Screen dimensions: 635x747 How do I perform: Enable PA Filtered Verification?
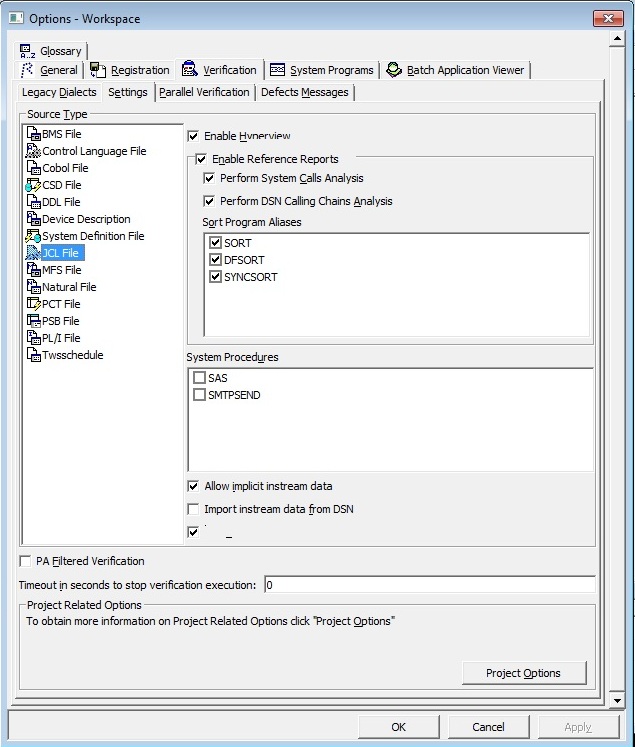click(25, 561)
